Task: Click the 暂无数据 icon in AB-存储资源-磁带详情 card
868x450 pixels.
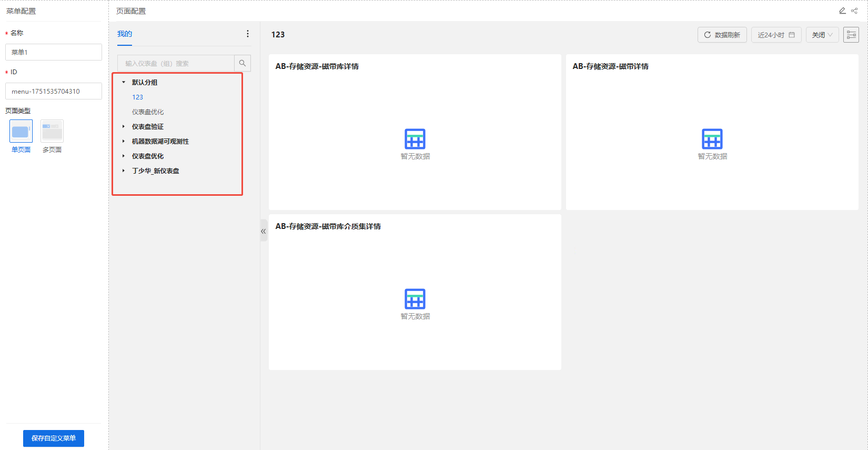Action: (712, 139)
